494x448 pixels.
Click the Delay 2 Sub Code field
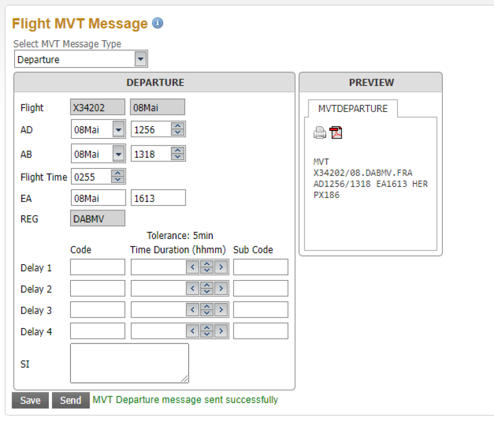(261, 289)
